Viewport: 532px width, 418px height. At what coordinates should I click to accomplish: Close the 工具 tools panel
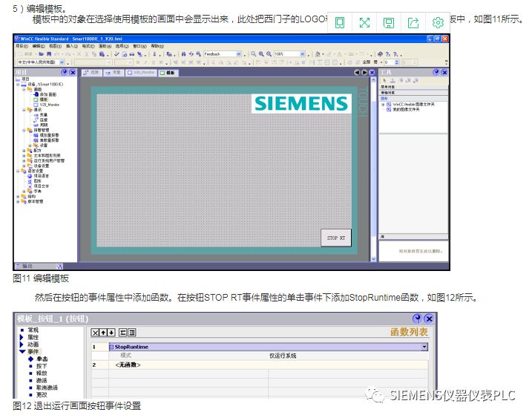point(444,72)
